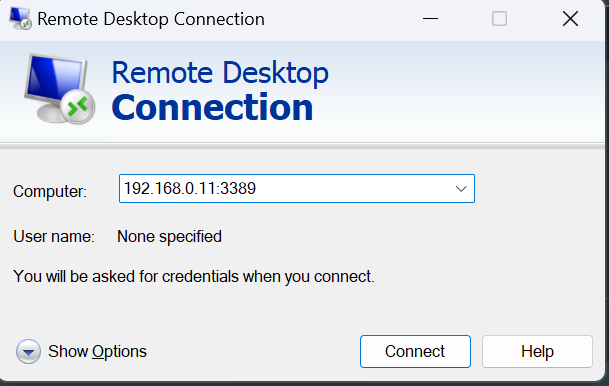This screenshot has width=609, height=386.
Task: Minimize the Remote Desktop Connection window
Action: pos(430,19)
